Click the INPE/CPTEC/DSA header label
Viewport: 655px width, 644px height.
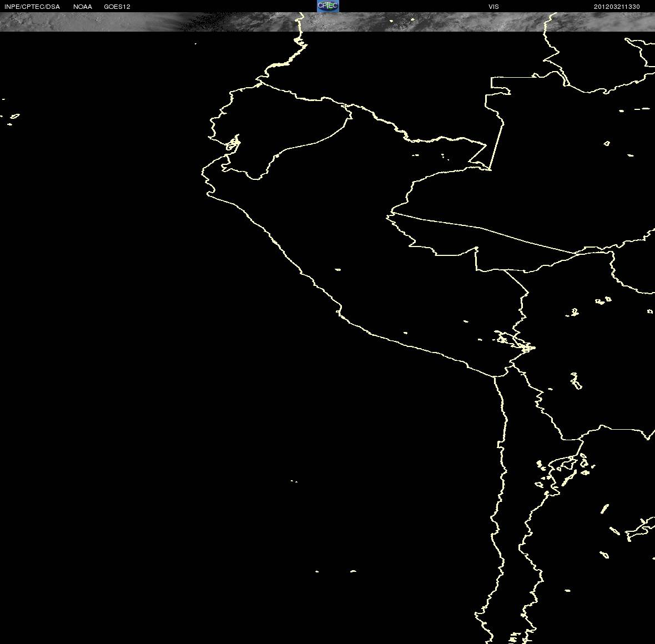[32, 7]
